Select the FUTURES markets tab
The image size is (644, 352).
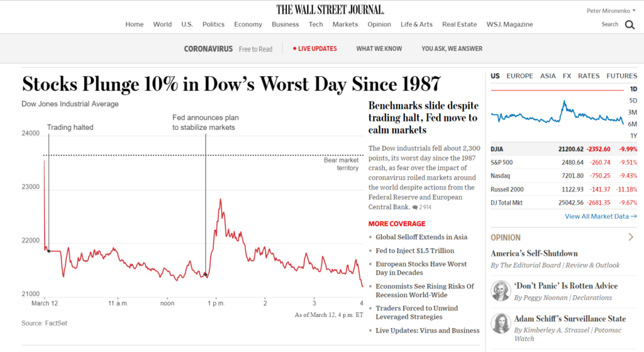tap(621, 76)
